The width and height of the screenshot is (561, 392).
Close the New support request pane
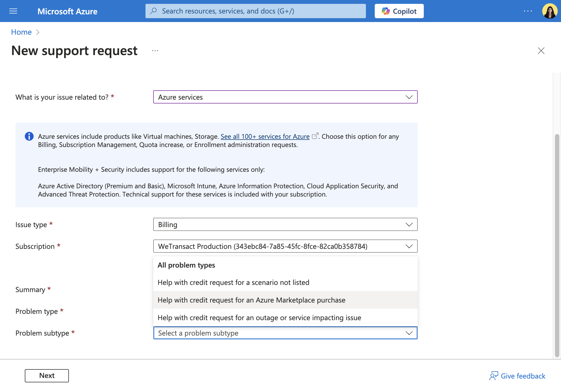tap(541, 51)
